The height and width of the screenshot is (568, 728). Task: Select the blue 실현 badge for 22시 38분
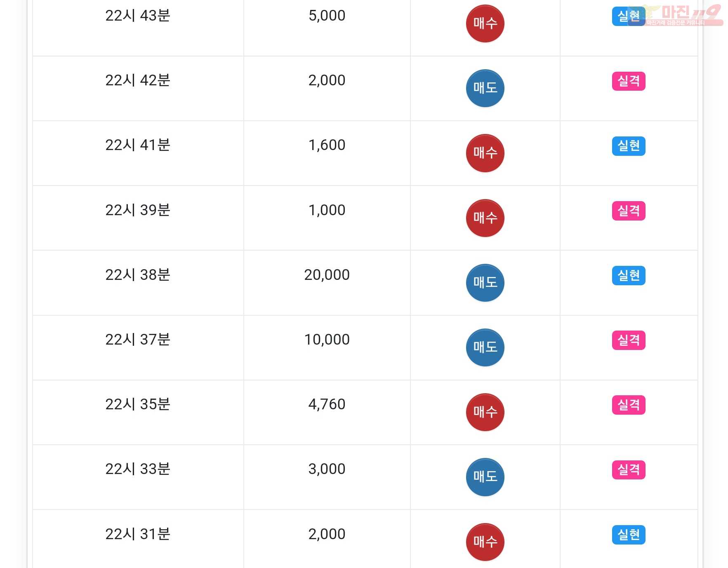click(629, 275)
